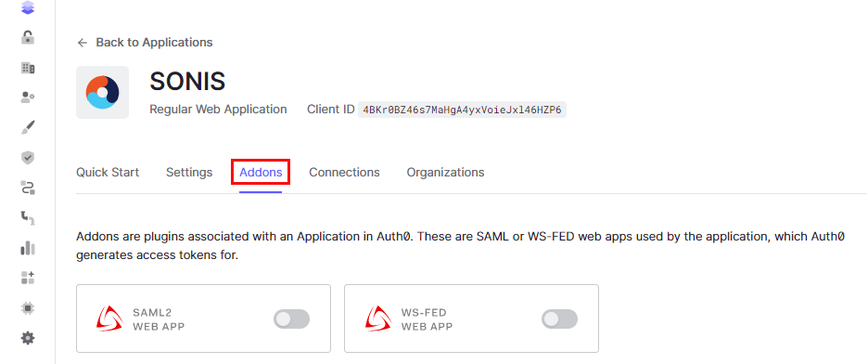Click the Regular Web Application label

coord(218,110)
